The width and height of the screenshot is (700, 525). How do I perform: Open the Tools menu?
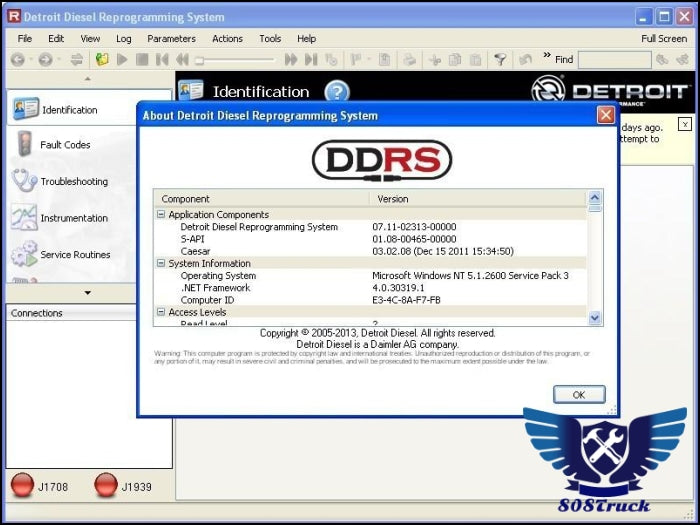tap(270, 39)
